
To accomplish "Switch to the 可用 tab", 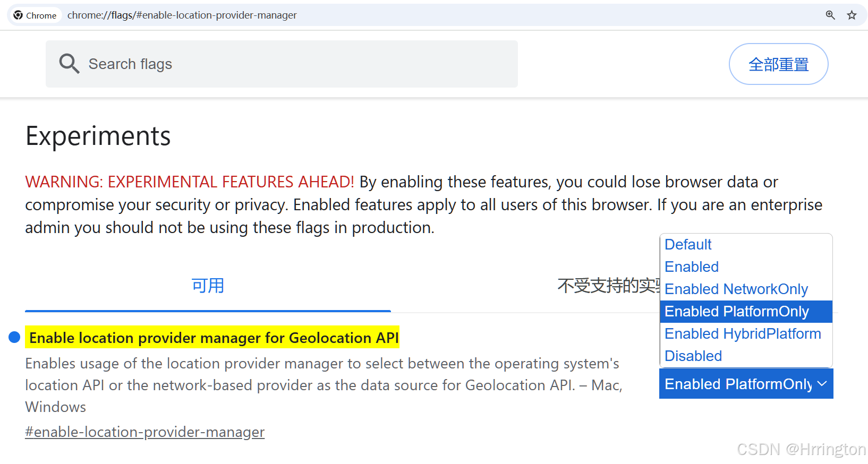I will (x=208, y=286).
